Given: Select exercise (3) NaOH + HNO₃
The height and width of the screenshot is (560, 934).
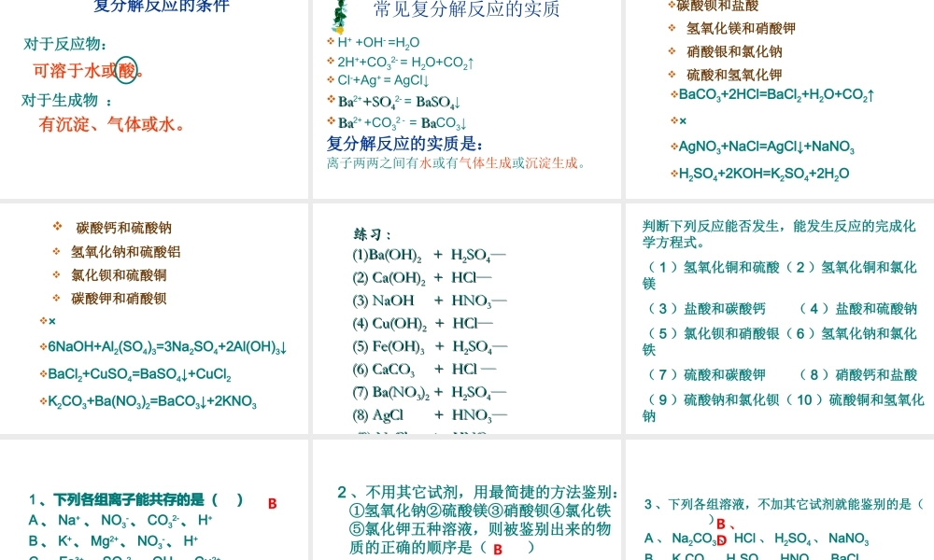Looking at the screenshot, I should tap(430, 301).
